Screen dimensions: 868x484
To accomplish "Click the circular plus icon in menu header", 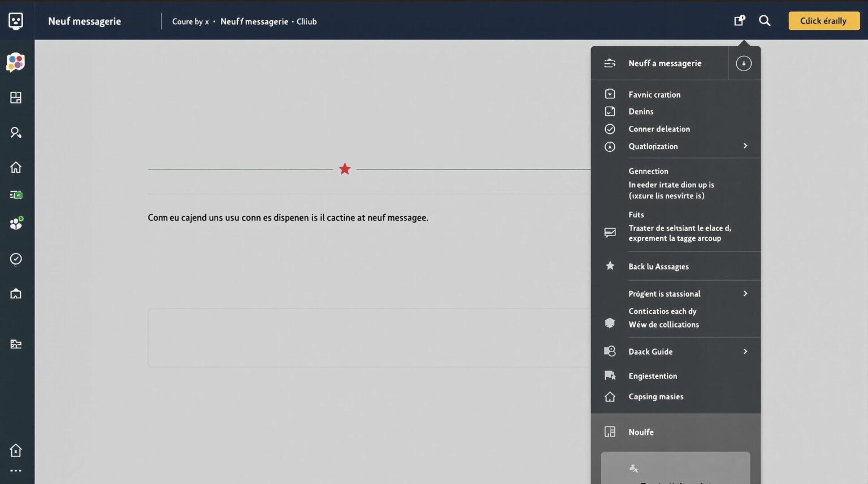I will click(744, 64).
